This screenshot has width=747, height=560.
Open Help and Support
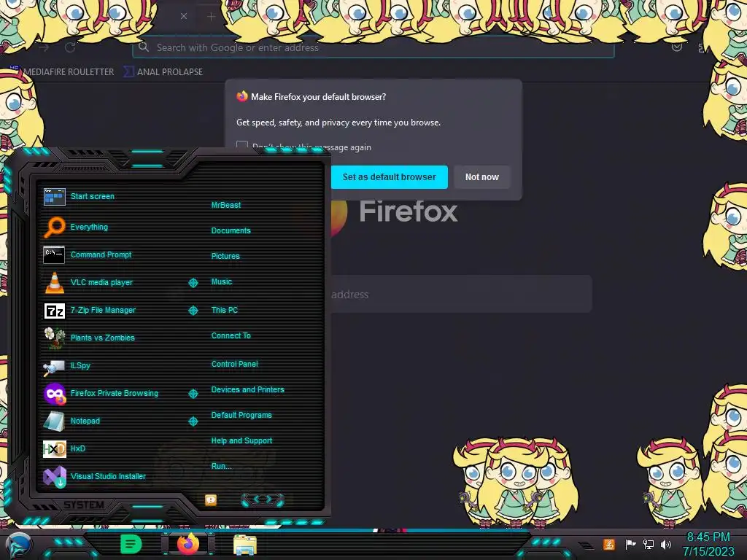(241, 441)
